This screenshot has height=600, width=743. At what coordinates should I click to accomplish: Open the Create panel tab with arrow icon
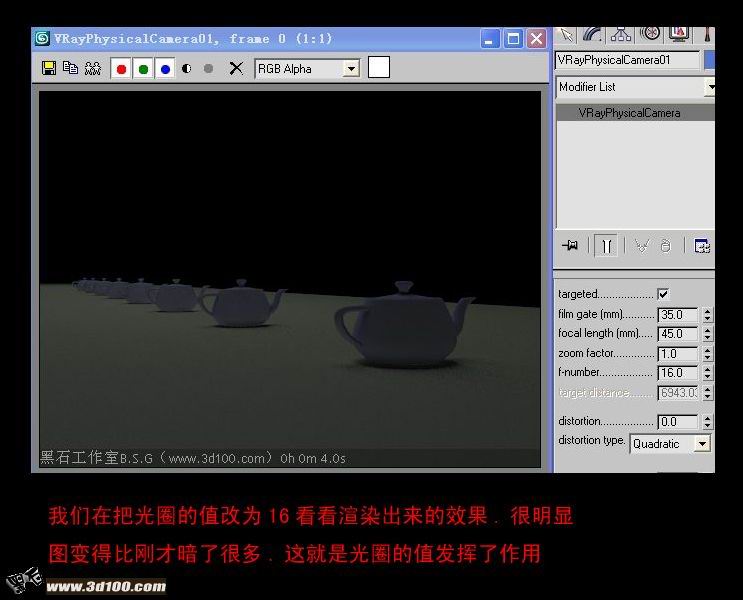pyautogui.click(x=566, y=34)
